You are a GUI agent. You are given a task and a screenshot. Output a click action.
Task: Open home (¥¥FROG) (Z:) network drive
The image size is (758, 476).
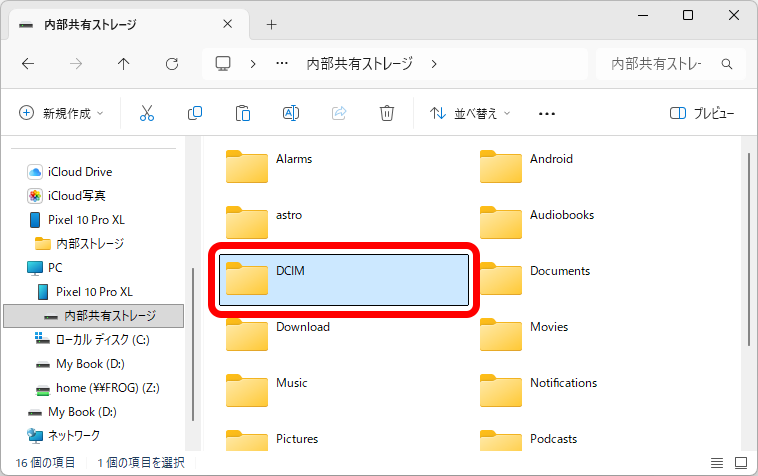tap(107, 388)
